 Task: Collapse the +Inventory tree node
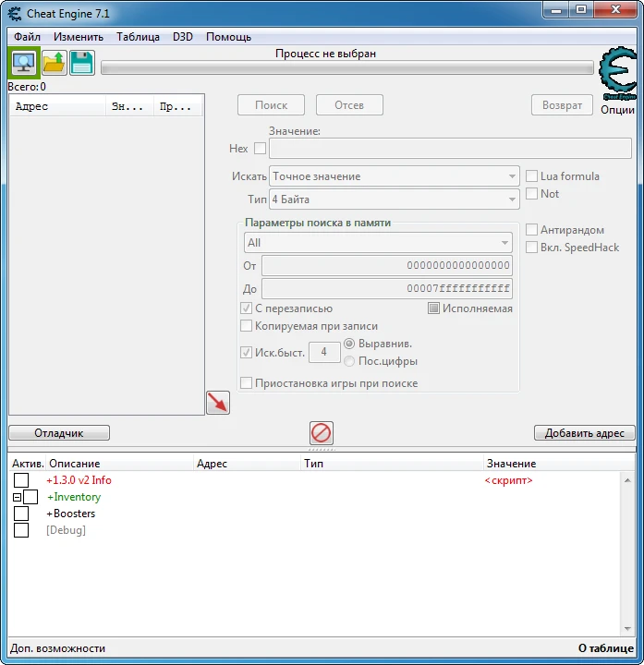click(17, 497)
